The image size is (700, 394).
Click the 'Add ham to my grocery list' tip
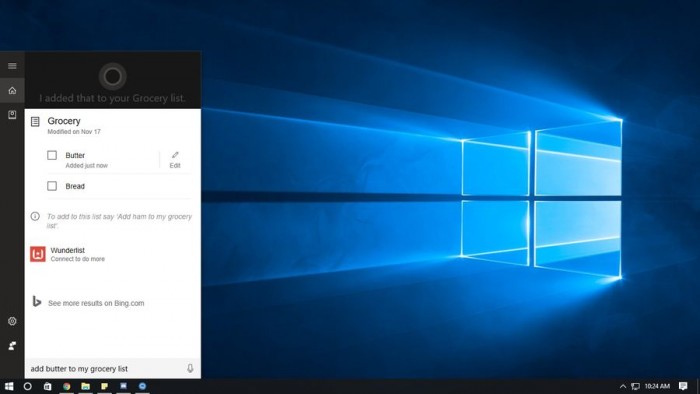coord(119,221)
